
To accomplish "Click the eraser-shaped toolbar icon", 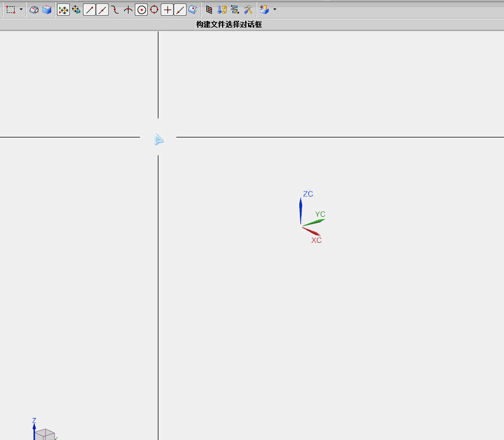I will (33, 10).
